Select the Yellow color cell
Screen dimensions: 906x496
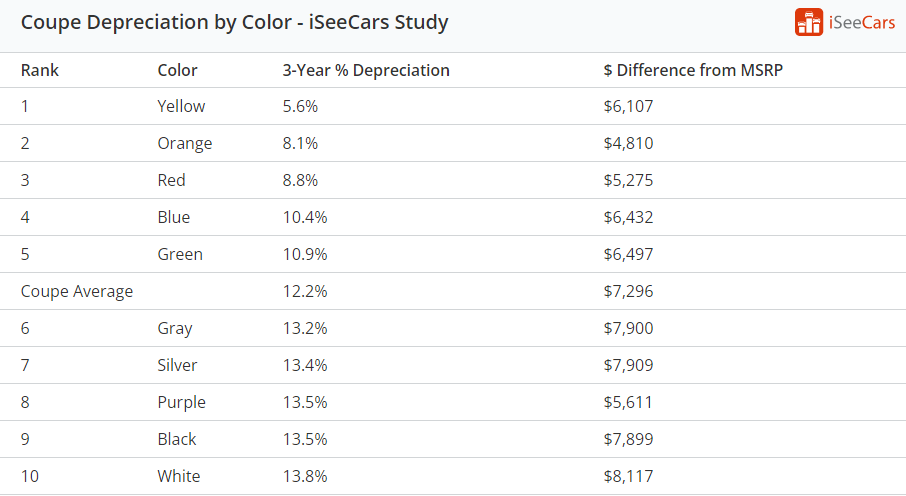tap(181, 106)
